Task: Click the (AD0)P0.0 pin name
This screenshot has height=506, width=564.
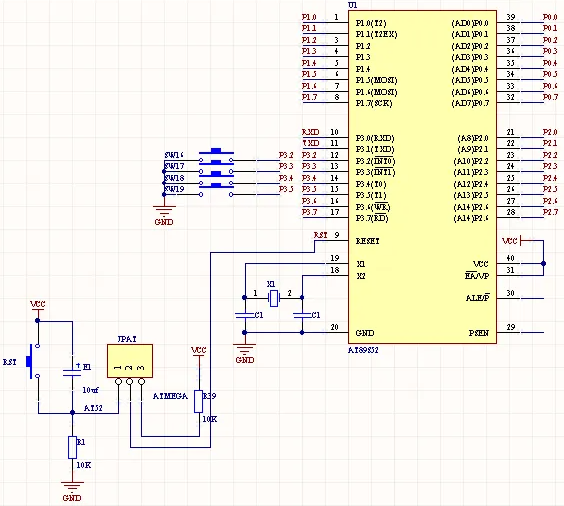Action: pyautogui.click(x=470, y=23)
